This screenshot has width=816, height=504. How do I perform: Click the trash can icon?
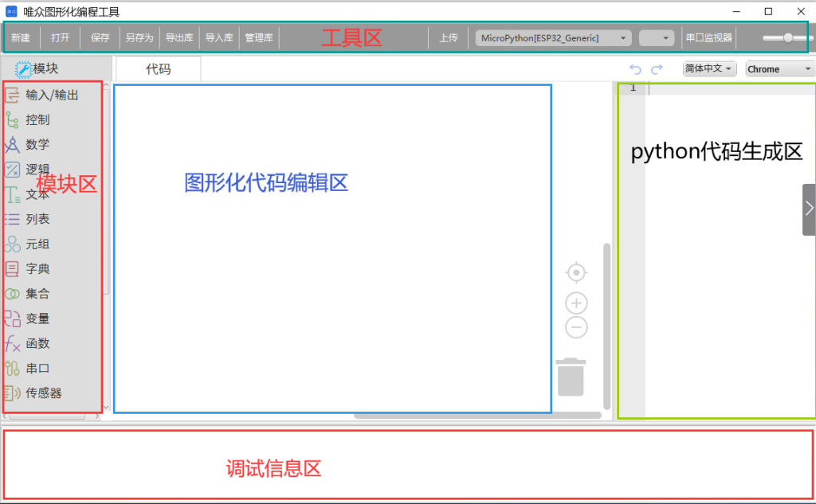tap(571, 377)
